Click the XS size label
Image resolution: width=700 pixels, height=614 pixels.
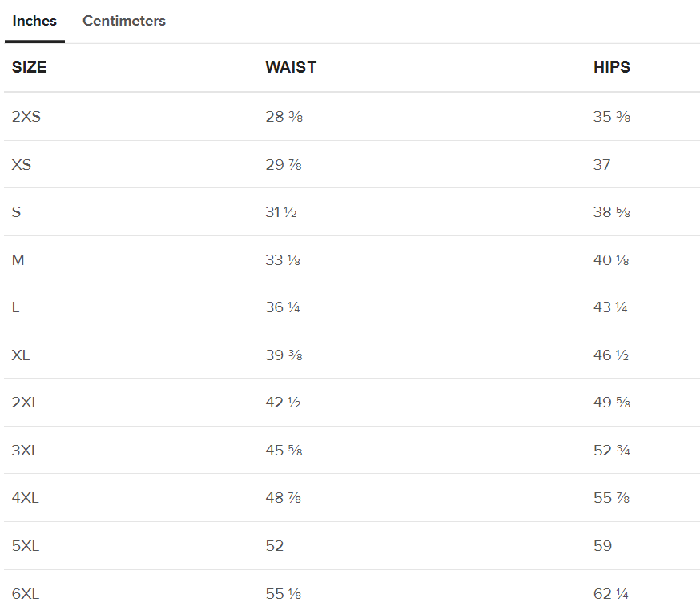tap(22, 165)
